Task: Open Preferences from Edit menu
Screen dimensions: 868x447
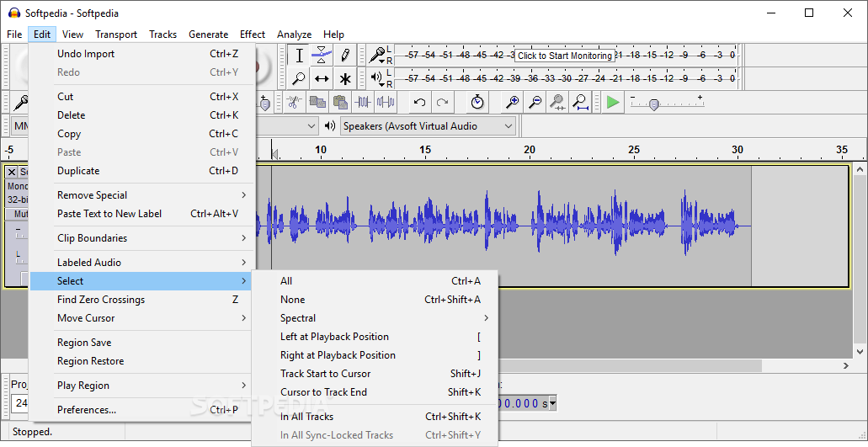Action: click(142, 409)
